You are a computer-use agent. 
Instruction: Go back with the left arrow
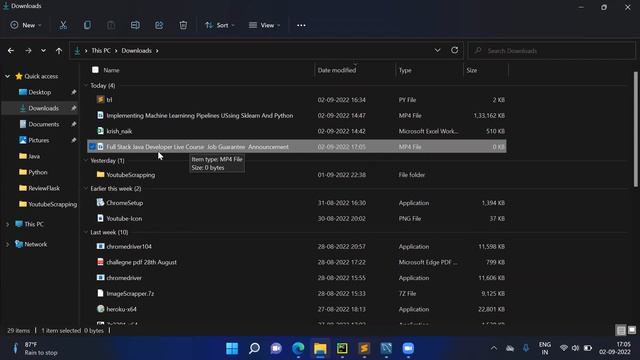point(11,51)
